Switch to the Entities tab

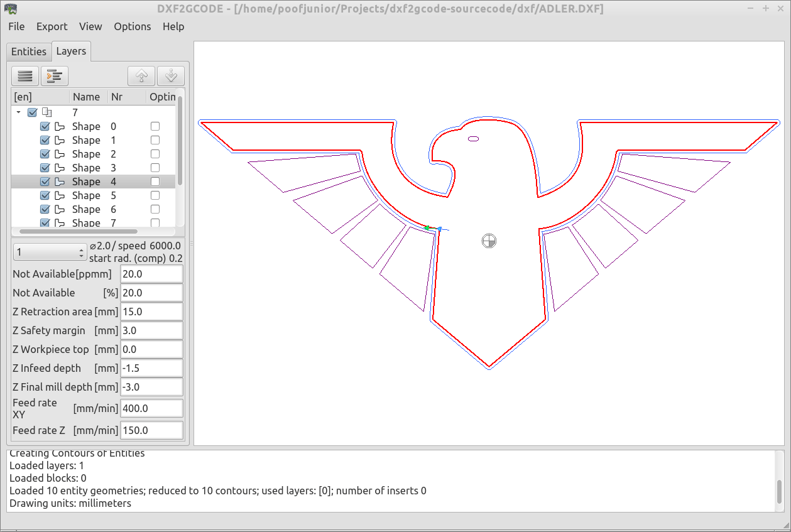click(x=29, y=52)
